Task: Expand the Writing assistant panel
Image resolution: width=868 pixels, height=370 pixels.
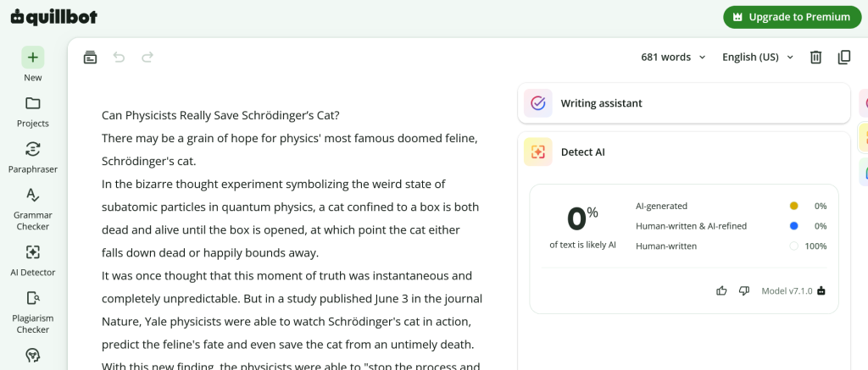Action: (x=684, y=103)
